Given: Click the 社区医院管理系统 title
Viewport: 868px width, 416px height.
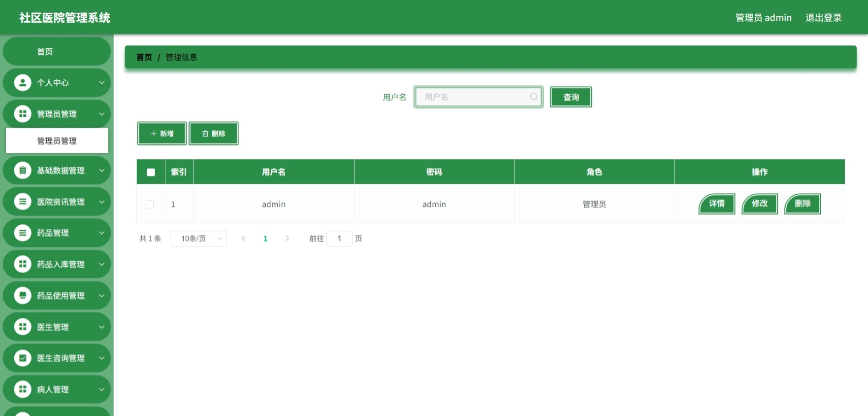Looking at the screenshot, I should pos(65,18).
